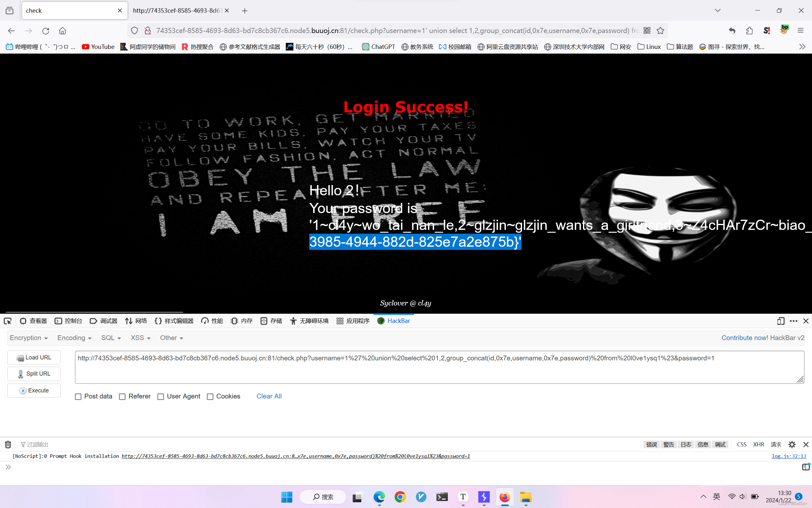Toggle the 信息 info filter
Image resolution: width=812 pixels, height=508 pixels.
pyautogui.click(x=703, y=444)
